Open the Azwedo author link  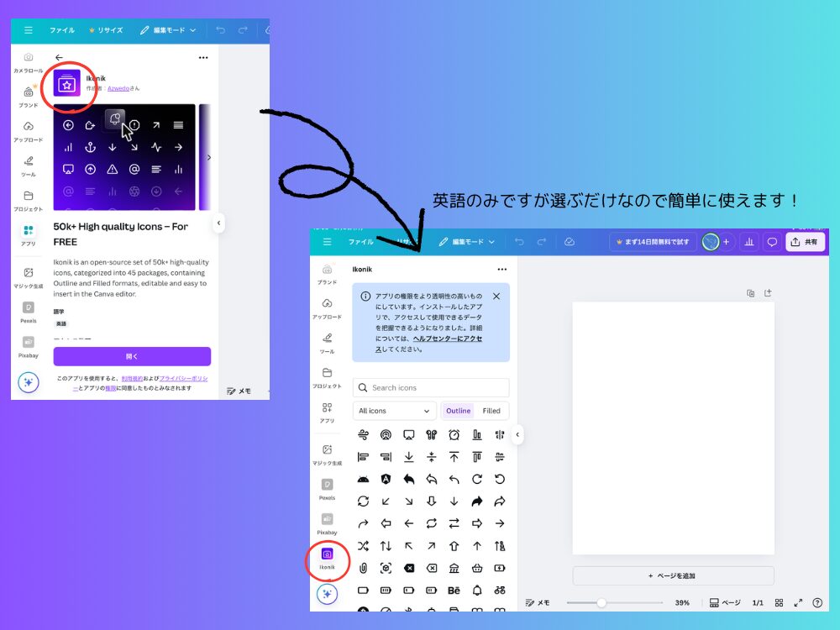coord(118,88)
